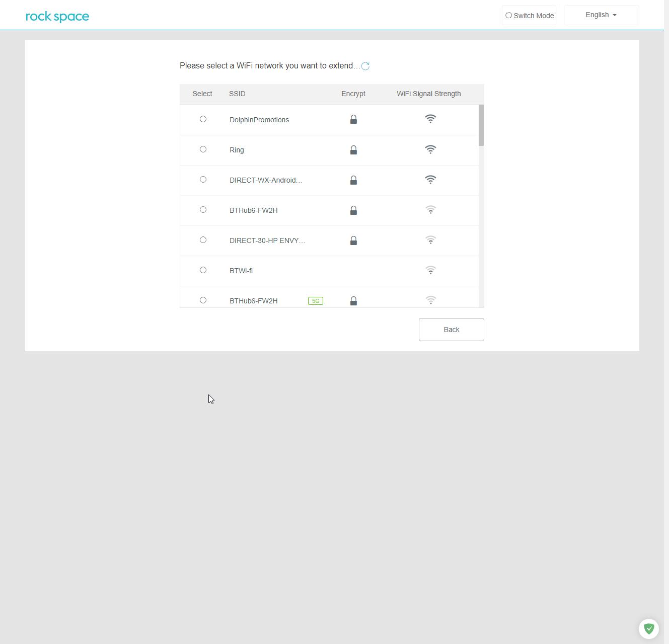Image resolution: width=669 pixels, height=644 pixels.
Task: Click the first BTHub6-FW2H network name
Action: [253, 210]
